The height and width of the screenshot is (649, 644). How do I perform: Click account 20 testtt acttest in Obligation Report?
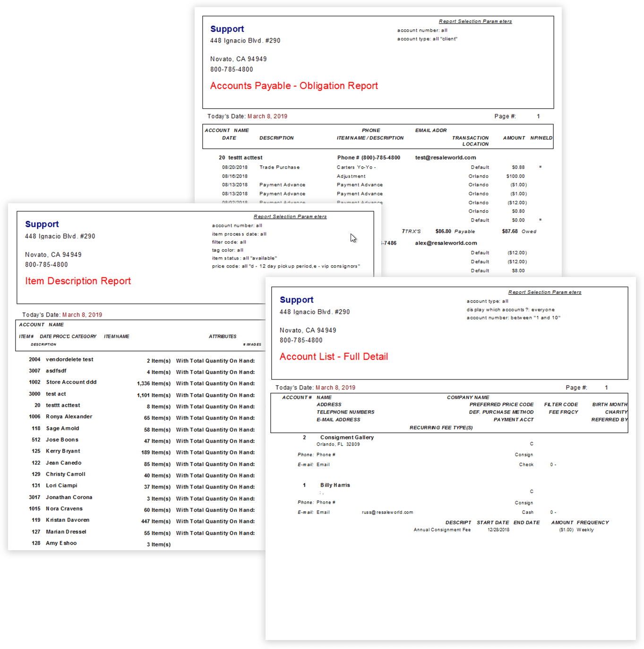(x=240, y=158)
